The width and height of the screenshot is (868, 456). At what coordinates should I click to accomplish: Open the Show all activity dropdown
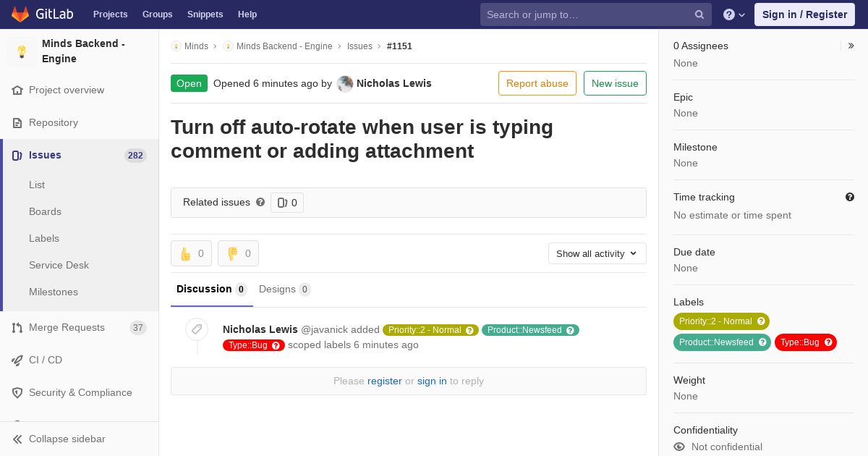597,253
